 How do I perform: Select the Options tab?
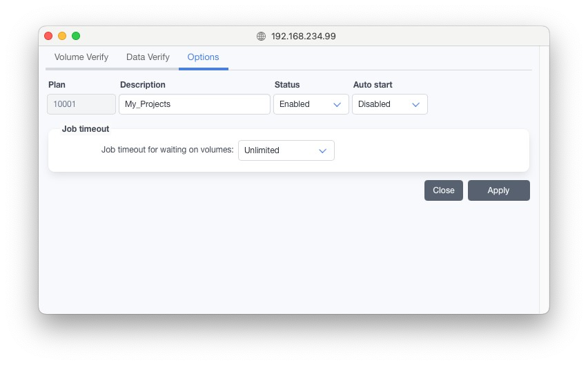click(x=203, y=57)
